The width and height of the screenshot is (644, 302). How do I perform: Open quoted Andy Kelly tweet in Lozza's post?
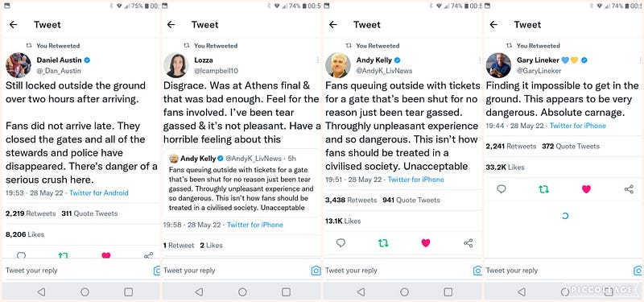point(242,183)
